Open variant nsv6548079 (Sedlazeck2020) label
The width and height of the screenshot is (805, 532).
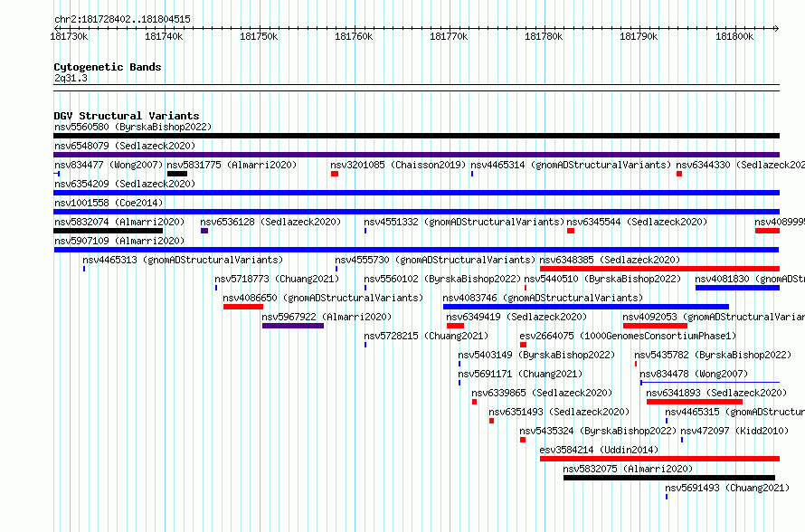(x=125, y=146)
